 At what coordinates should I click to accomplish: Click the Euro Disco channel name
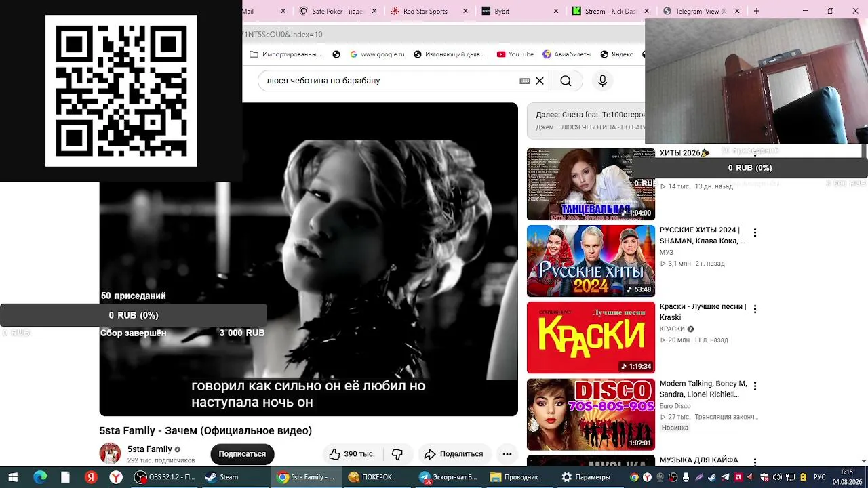pyautogui.click(x=675, y=406)
